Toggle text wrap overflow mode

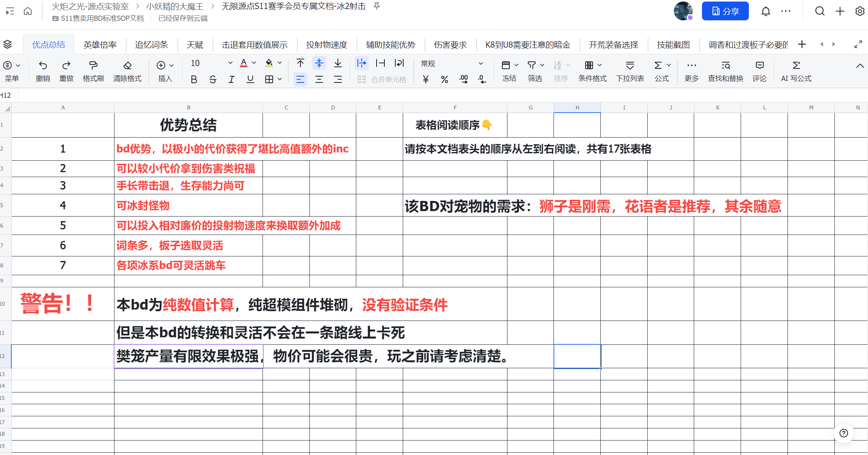(361, 63)
